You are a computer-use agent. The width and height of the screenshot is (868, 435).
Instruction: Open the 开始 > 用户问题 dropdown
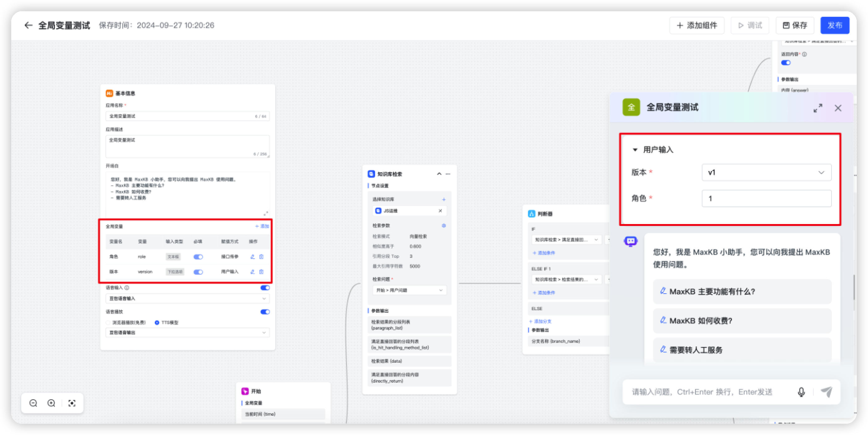409,290
